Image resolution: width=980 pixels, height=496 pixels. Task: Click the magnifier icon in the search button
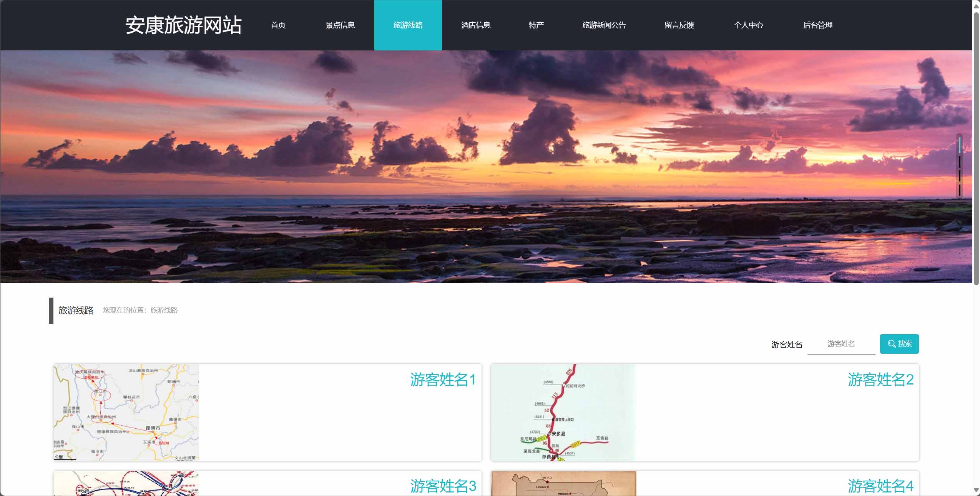[892, 344]
